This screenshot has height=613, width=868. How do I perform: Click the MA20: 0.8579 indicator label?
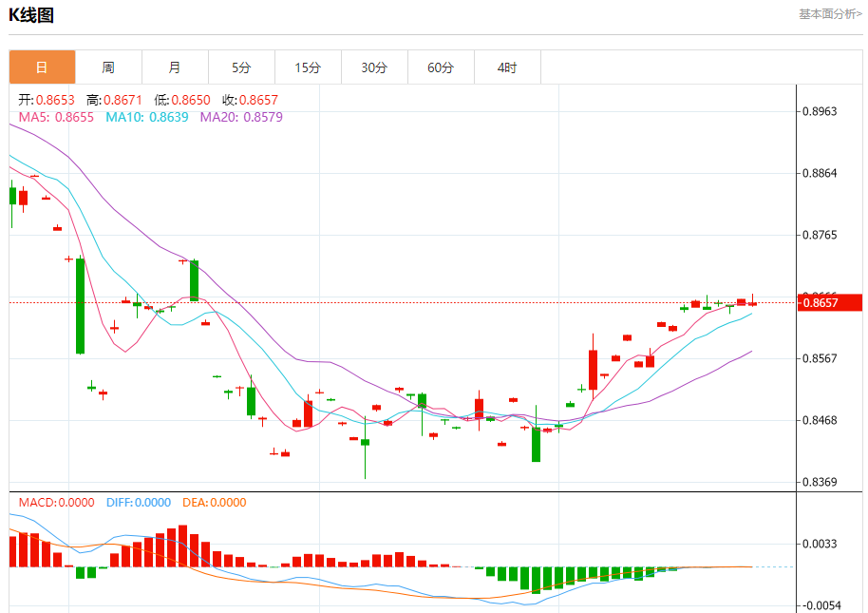tap(241, 118)
